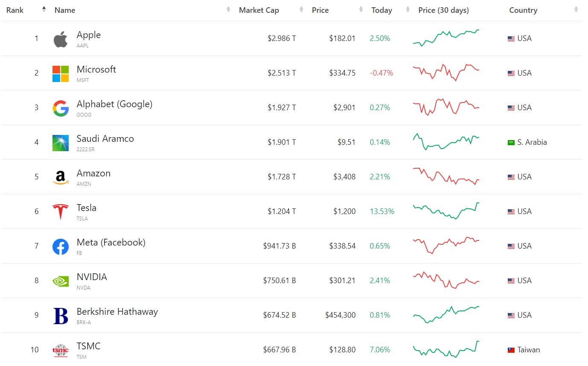Click the Country column header label

pyautogui.click(x=523, y=10)
